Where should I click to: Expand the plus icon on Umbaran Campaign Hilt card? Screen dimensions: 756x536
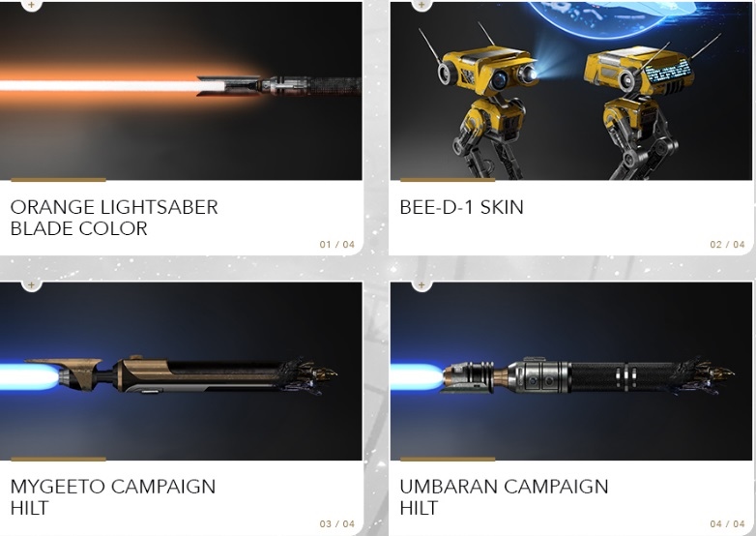click(x=422, y=285)
